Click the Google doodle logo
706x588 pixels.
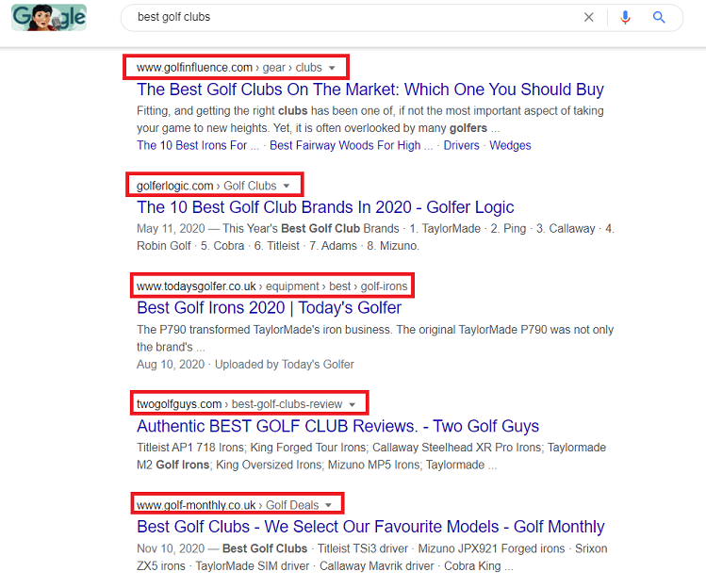(49, 18)
